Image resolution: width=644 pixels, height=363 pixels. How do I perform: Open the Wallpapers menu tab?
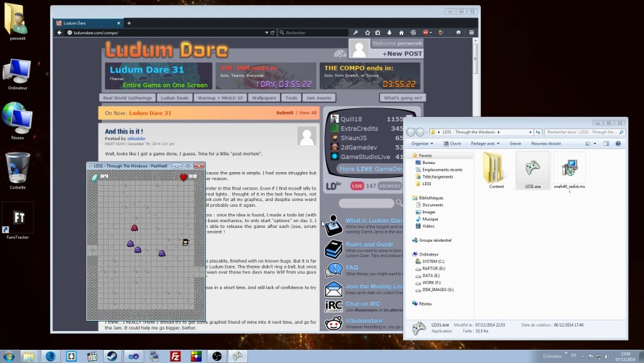coord(264,98)
